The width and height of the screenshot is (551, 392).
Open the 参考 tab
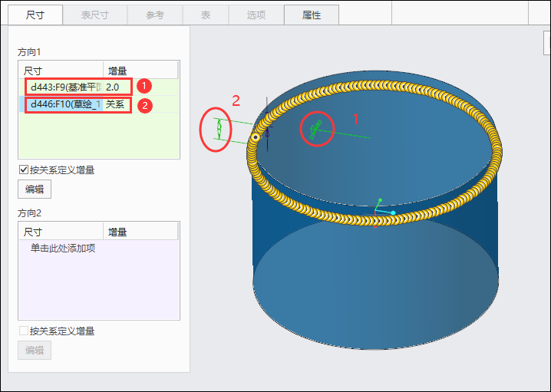click(155, 15)
